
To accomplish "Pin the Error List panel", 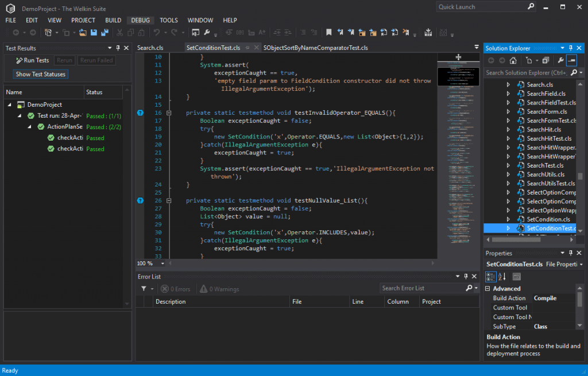I will tap(466, 276).
